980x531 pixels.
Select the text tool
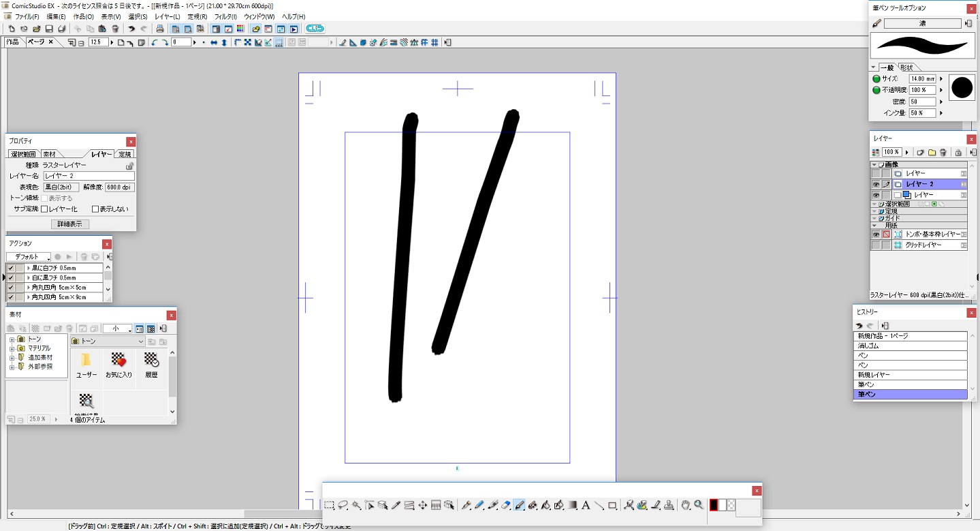pyautogui.click(x=586, y=505)
